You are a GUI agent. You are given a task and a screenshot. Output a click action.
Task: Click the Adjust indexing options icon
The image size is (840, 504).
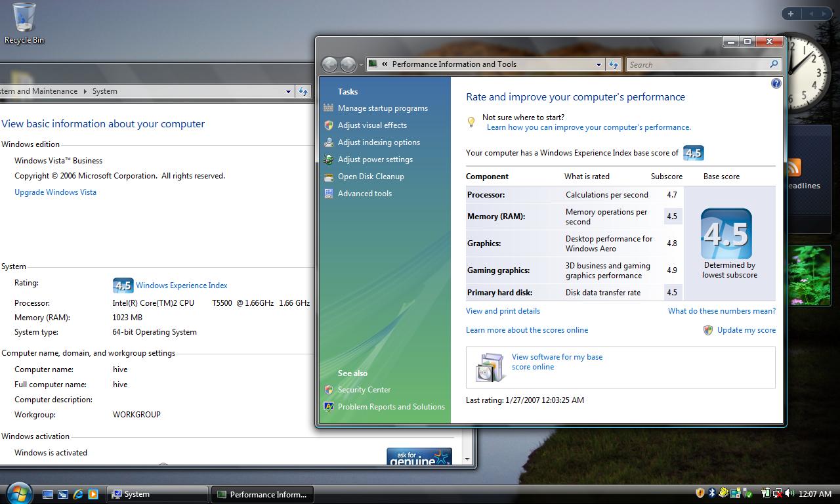click(329, 142)
